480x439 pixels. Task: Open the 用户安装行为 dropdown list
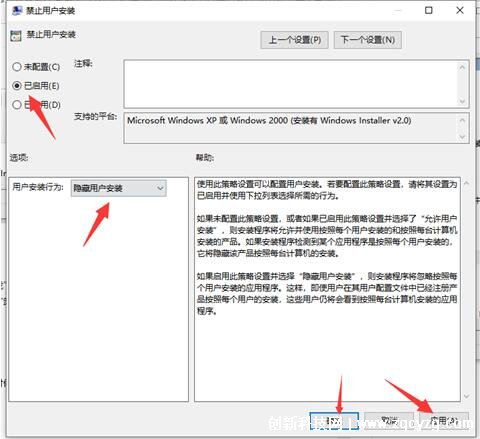tap(118, 188)
